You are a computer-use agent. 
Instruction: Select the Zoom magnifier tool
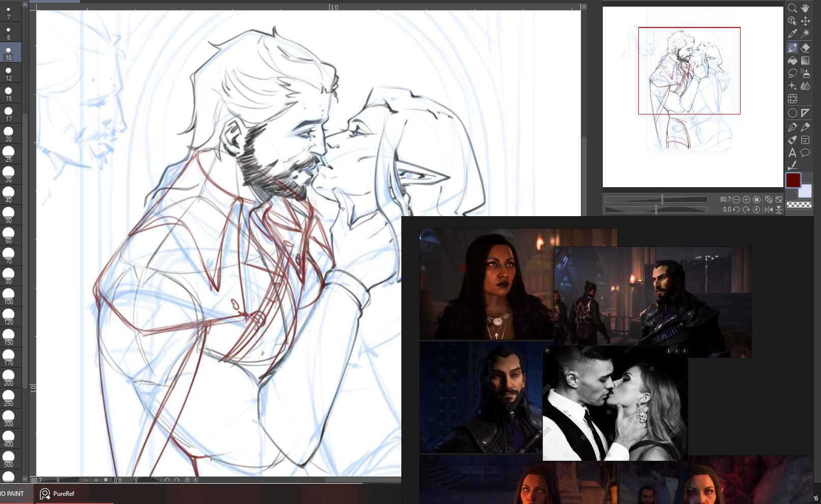tap(792, 8)
